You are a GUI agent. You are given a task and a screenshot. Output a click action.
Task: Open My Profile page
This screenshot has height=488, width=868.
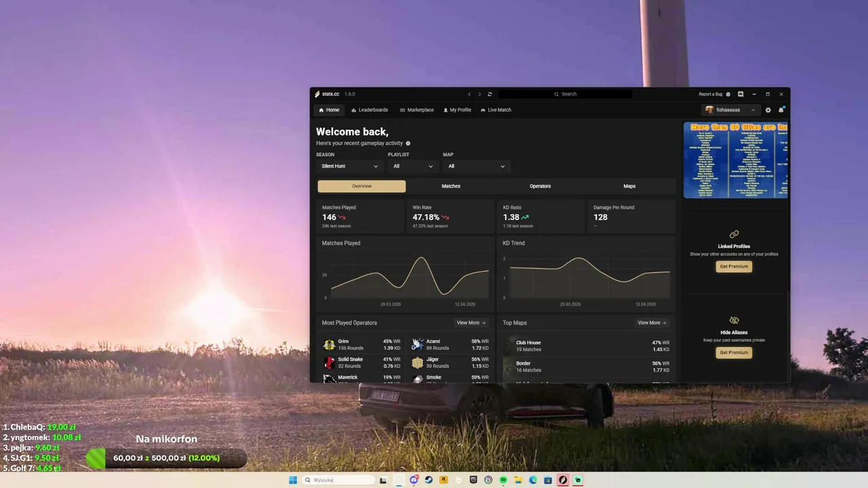[x=457, y=110]
